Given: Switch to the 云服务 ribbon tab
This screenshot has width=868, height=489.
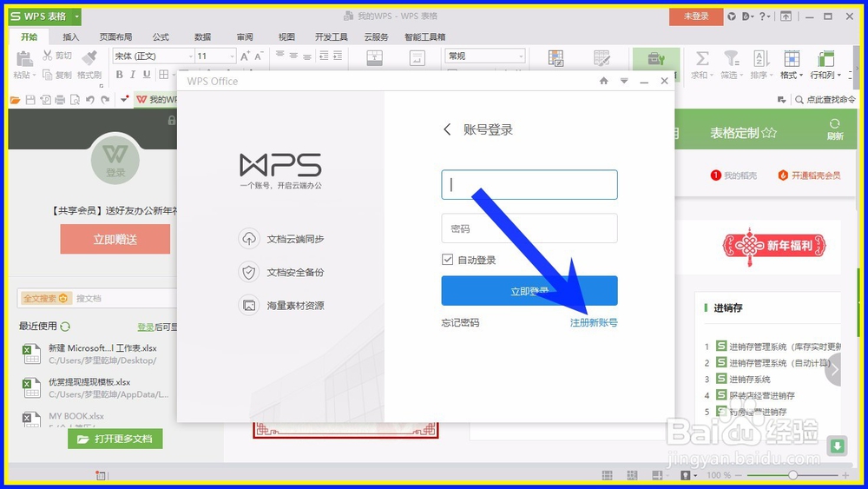Looking at the screenshot, I should click(x=376, y=36).
